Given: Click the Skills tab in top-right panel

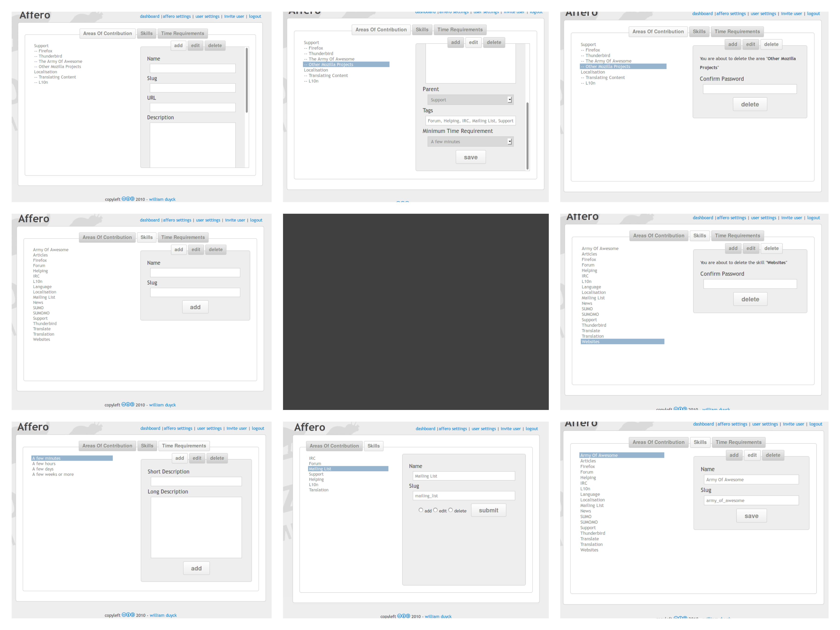Looking at the screenshot, I should (x=699, y=31).
